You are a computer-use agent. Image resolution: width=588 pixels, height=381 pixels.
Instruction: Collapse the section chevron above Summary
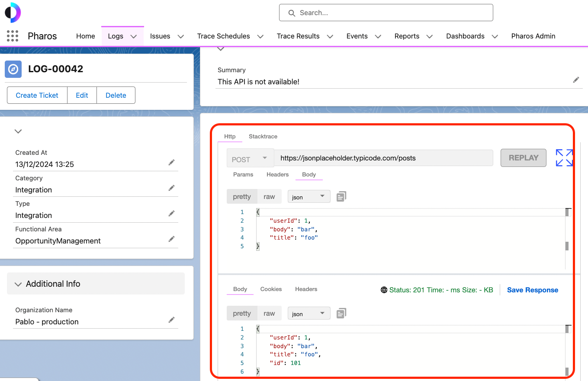221,49
